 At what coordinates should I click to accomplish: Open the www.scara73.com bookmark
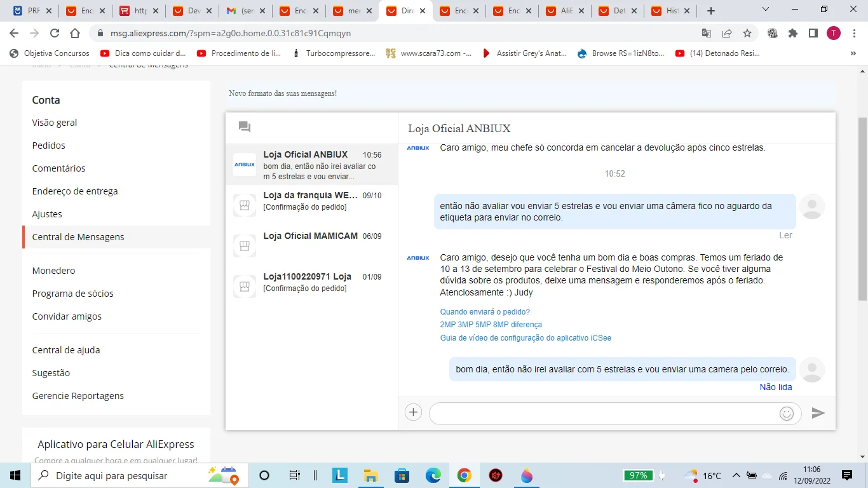click(429, 53)
